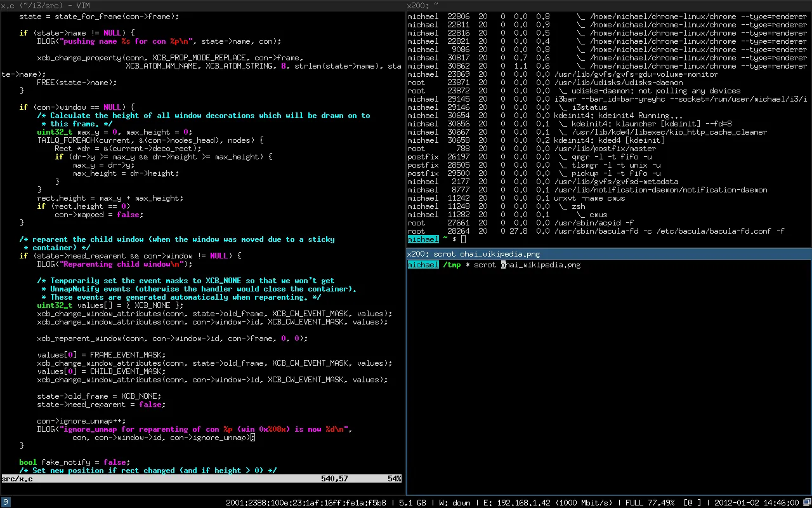The image size is (812, 508).
Task: Click src/x.c in the Vim statusline
Action: tap(16, 478)
